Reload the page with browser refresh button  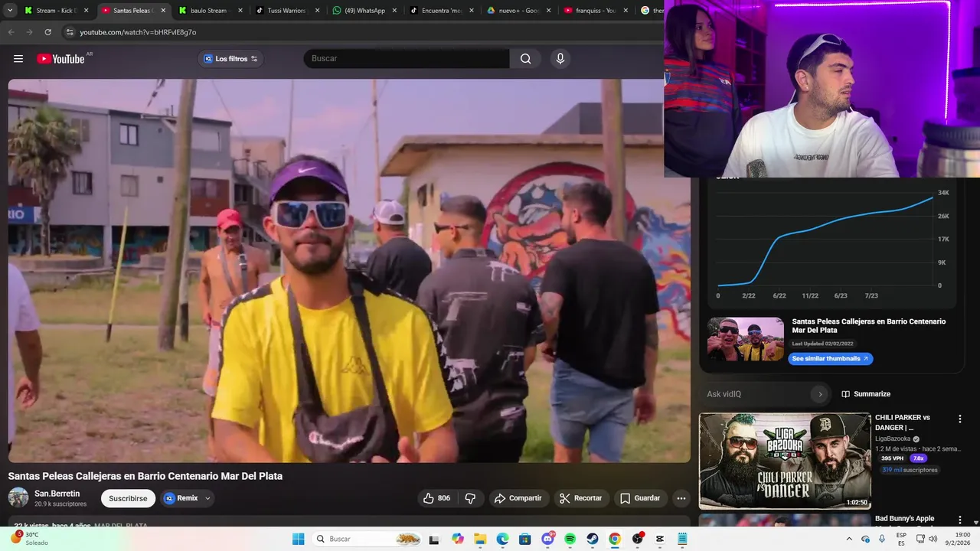tap(47, 32)
